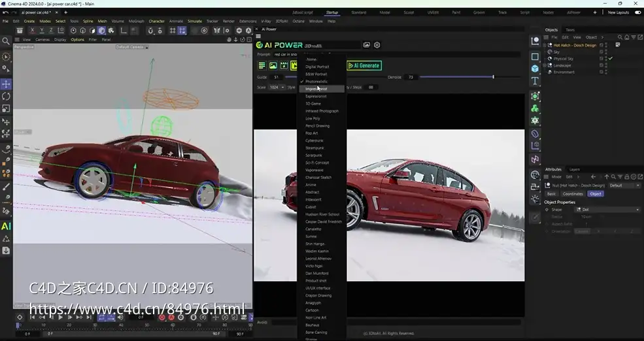This screenshot has height=341, width=644.
Task: Switch to the Standard layout tab
Action: [x=358, y=12]
